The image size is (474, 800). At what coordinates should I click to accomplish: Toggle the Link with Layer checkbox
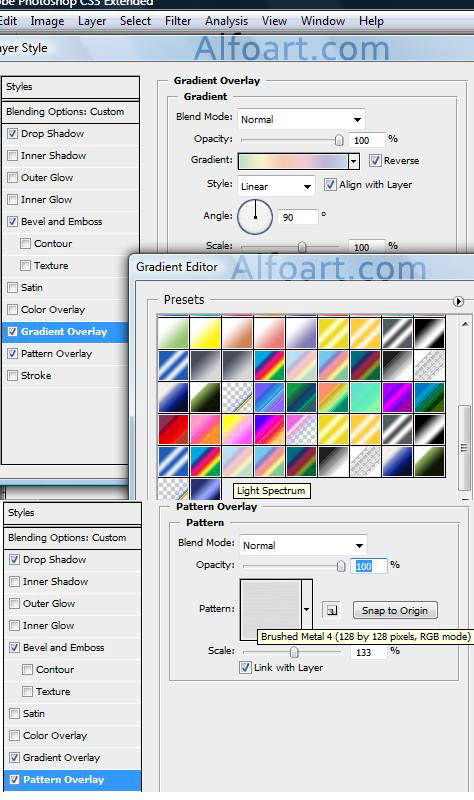[245, 667]
